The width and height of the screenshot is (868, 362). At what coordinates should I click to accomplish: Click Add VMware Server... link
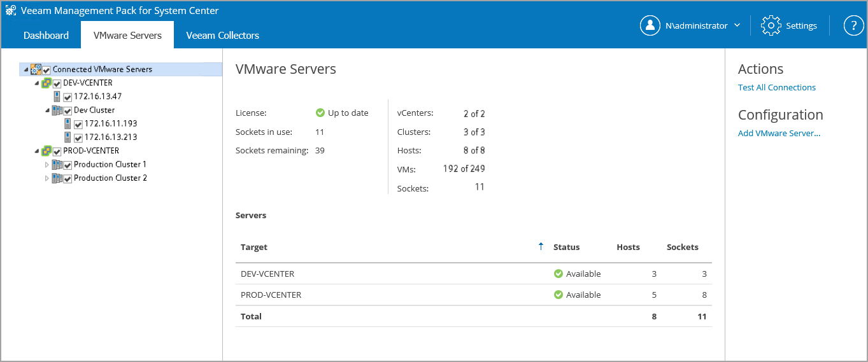(779, 133)
